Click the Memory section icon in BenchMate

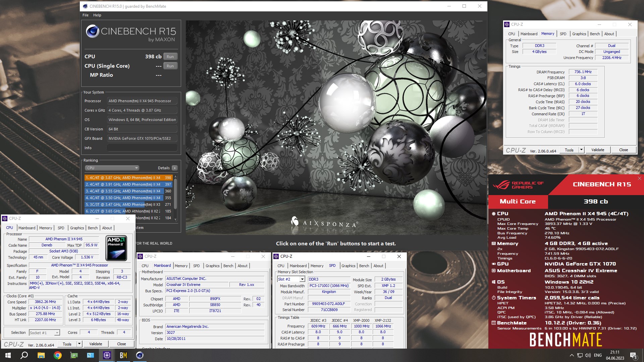493,244
